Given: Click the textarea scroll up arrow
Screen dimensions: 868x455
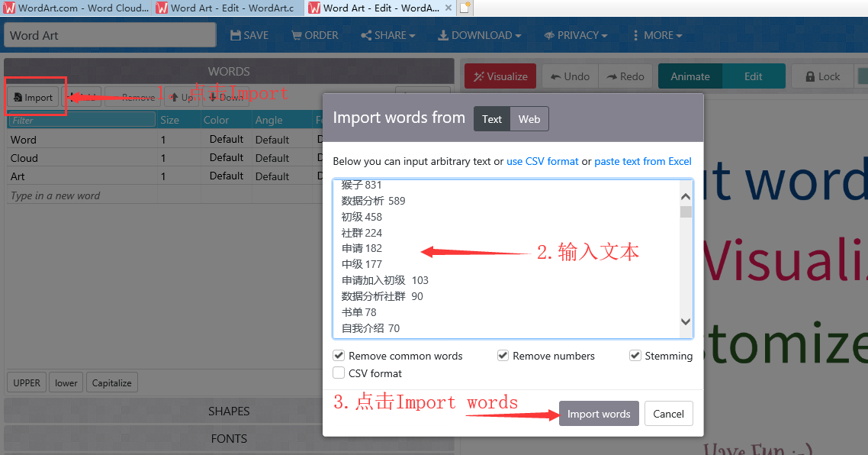Looking at the screenshot, I should [686, 196].
